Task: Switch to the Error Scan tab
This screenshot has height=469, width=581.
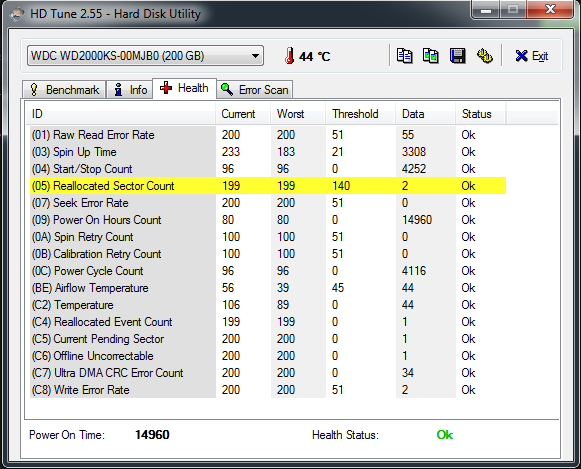Action: tap(255, 90)
